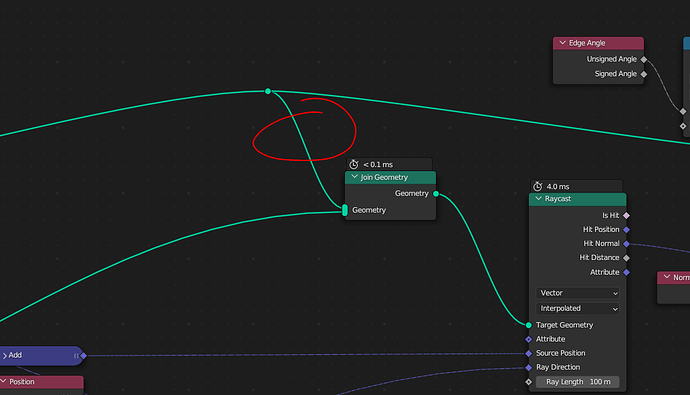Expand the collapsed Add node
Image resolution: width=690 pixels, height=395 pixels.
pos(5,355)
